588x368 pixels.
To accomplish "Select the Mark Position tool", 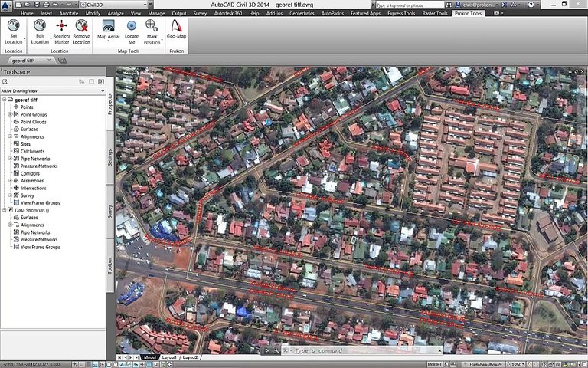I will click(152, 25).
